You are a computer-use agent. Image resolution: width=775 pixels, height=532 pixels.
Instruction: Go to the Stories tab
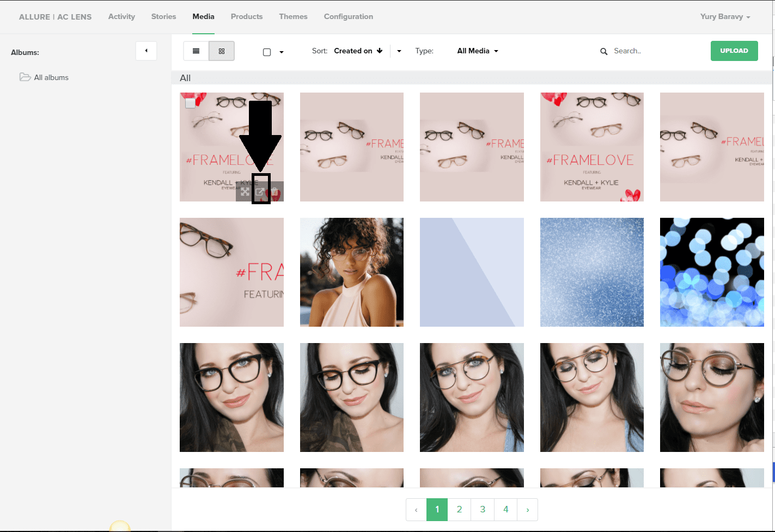coord(163,16)
